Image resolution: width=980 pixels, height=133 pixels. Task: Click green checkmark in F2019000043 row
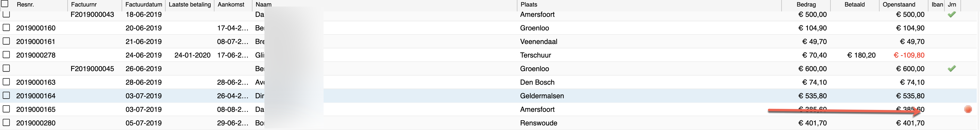[951, 14]
